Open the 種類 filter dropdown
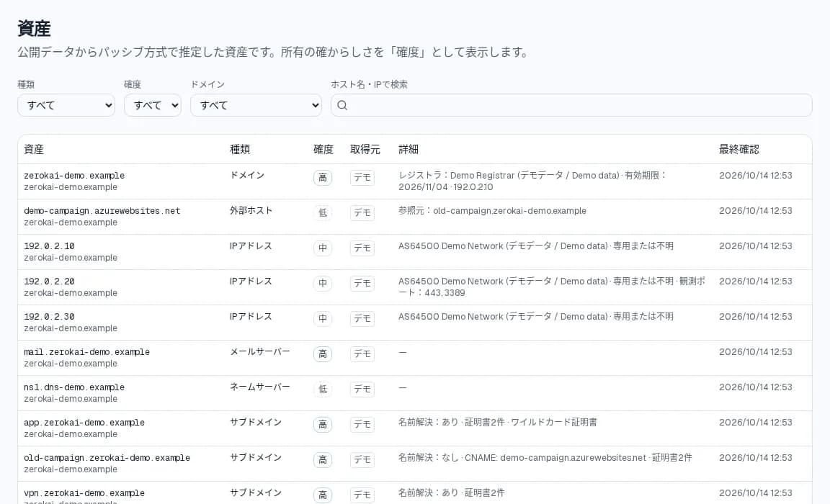This screenshot has height=504, width=830. (66, 105)
